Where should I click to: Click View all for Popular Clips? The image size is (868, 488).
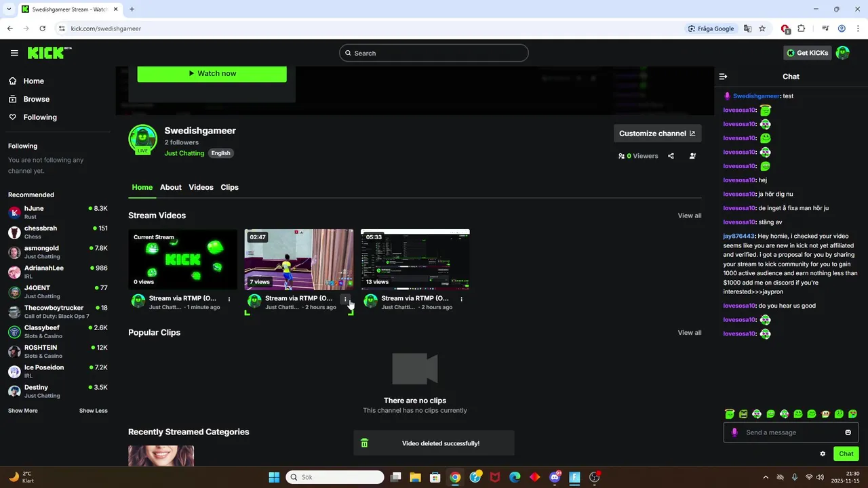[x=689, y=333]
